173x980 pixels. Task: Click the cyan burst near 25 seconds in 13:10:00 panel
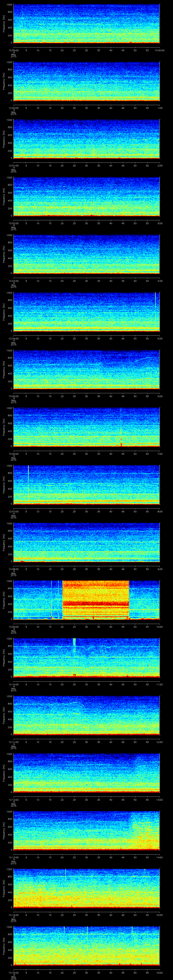74,646
